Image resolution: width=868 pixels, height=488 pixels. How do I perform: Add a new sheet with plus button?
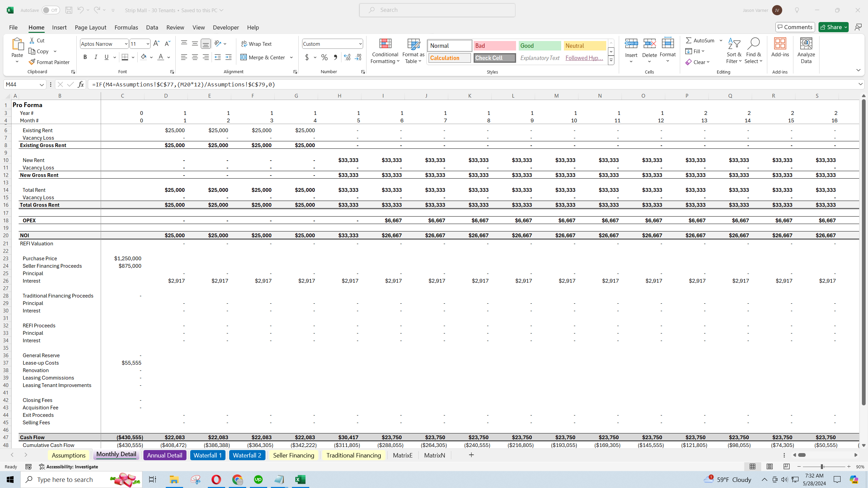(x=471, y=455)
